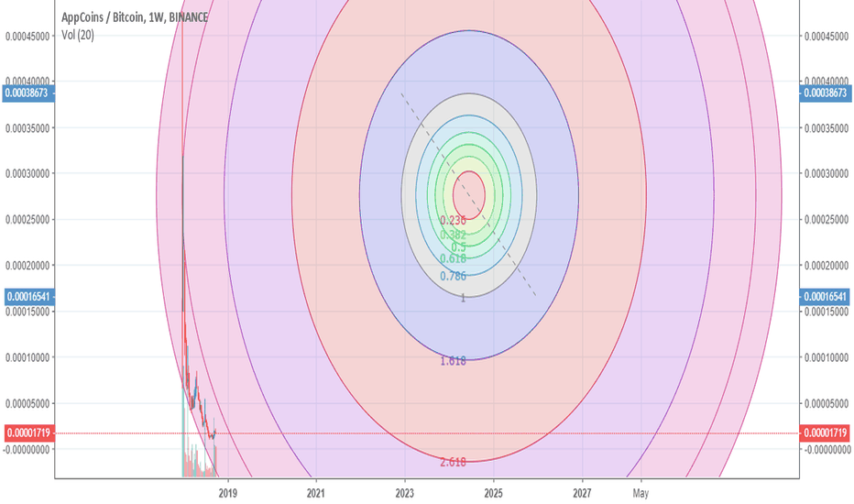Click 0.00010000 on the left price axis

click(x=27, y=358)
